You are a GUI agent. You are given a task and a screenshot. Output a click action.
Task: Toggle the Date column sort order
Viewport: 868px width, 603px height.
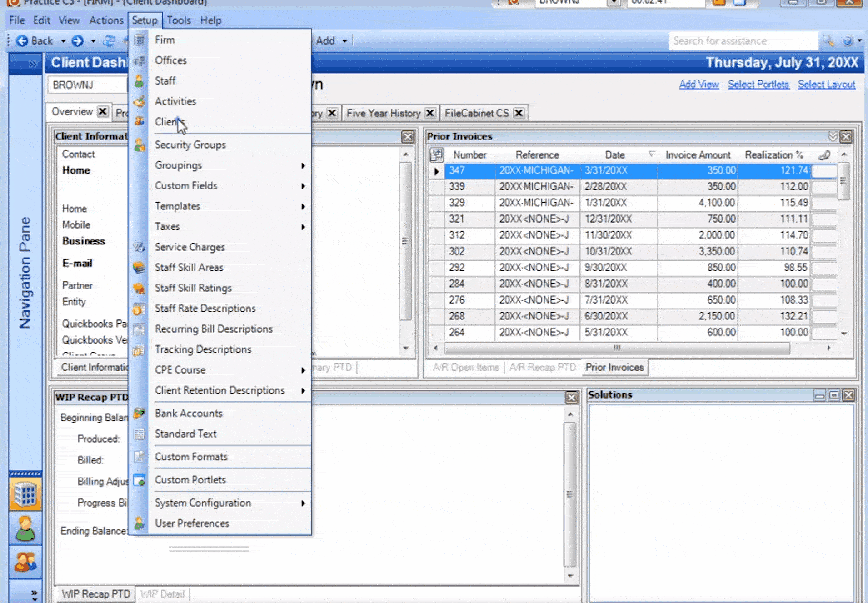(x=614, y=155)
